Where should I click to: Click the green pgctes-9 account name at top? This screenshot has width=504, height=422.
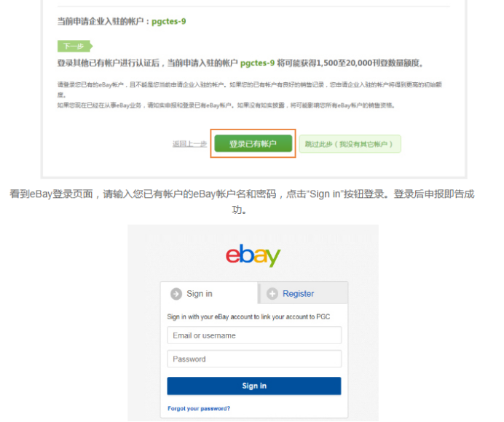(x=169, y=22)
